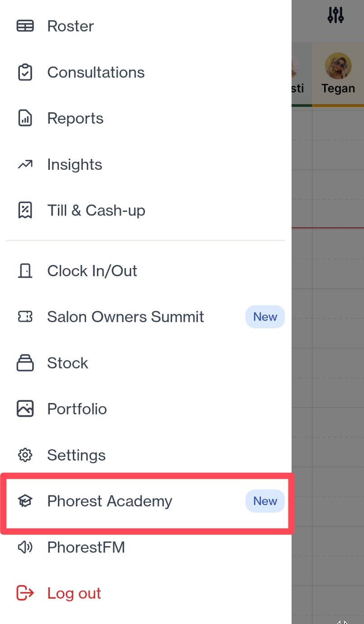Image resolution: width=364 pixels, height=624 pixels.
Task: Click the Till & Cash-up receipt icon
Action: [x=25, y=211]
